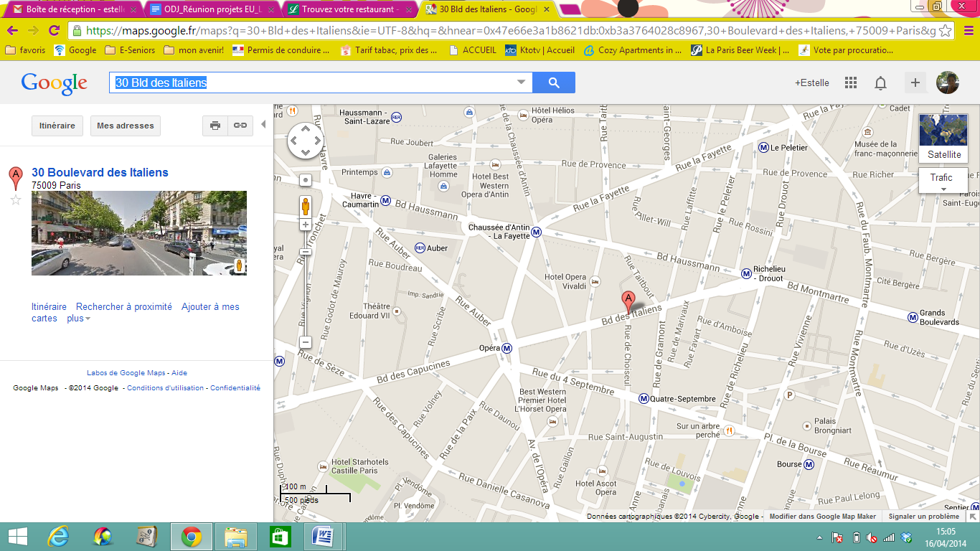The width and height of the screenshot is (980, 551).
Task: Open the Trafic layers dropdown
Action: (943, 180)
